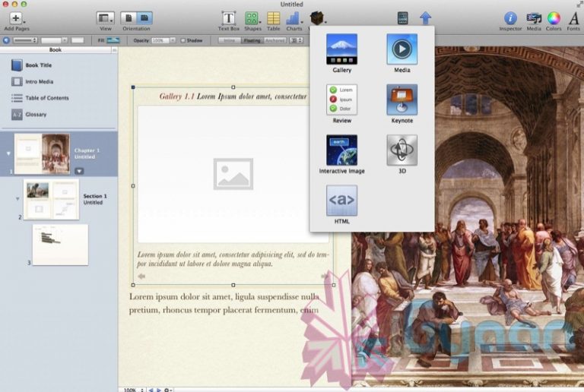Select the page 3 thumbnail
This screenshot has width=584, height=392.
60,244
